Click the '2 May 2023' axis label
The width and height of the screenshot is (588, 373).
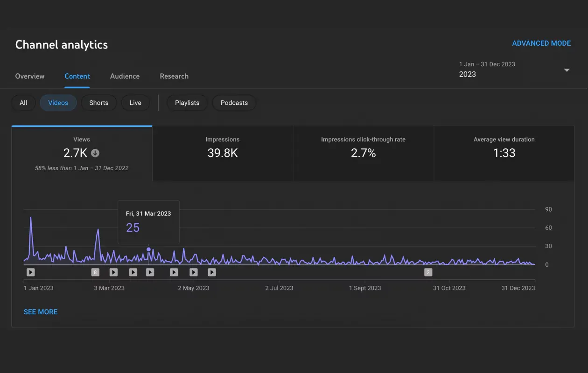[194, 288]
